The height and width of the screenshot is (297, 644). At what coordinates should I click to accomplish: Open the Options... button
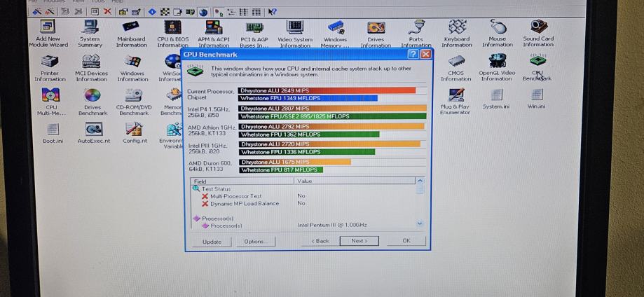click(256, 242)
